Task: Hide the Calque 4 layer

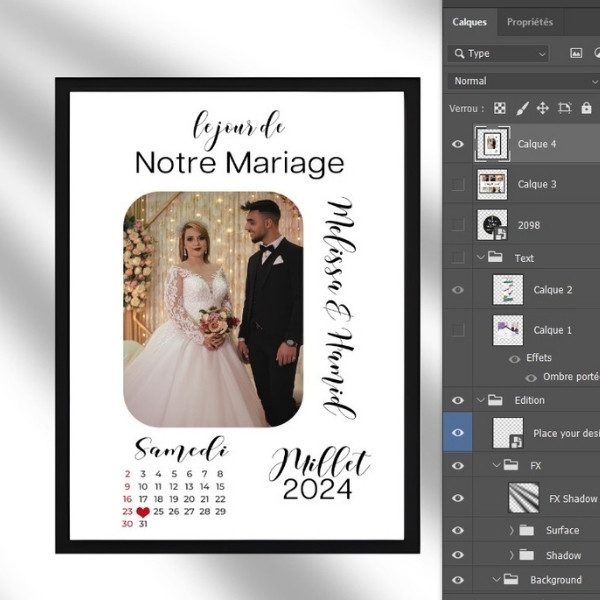Action: (458, 144)
